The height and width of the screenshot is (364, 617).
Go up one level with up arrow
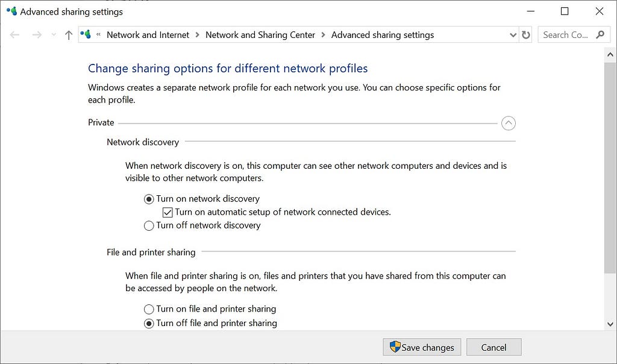coord(69,35)
